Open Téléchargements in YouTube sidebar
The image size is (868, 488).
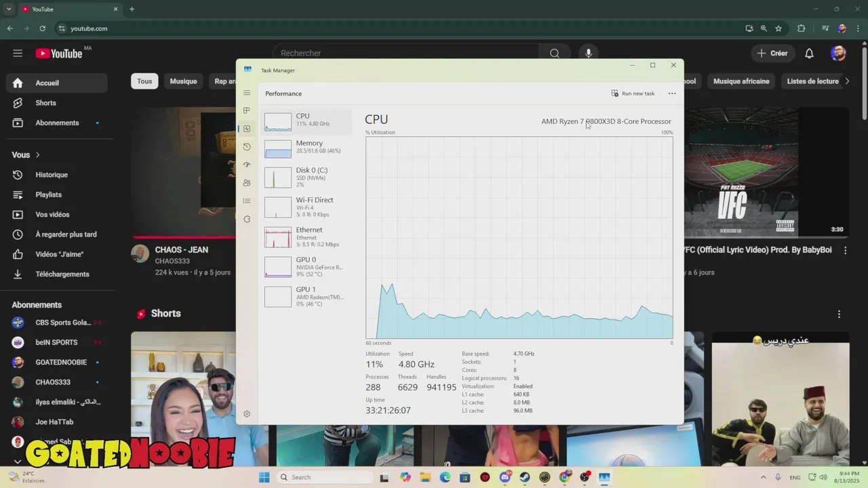pyautogui.click(x=57, y=274)
